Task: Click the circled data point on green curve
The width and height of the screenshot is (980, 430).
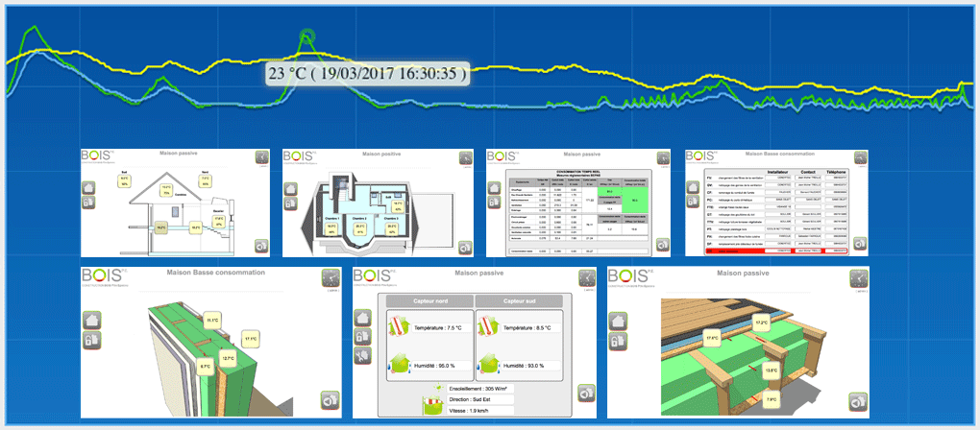Action: (x=307, y=39)
